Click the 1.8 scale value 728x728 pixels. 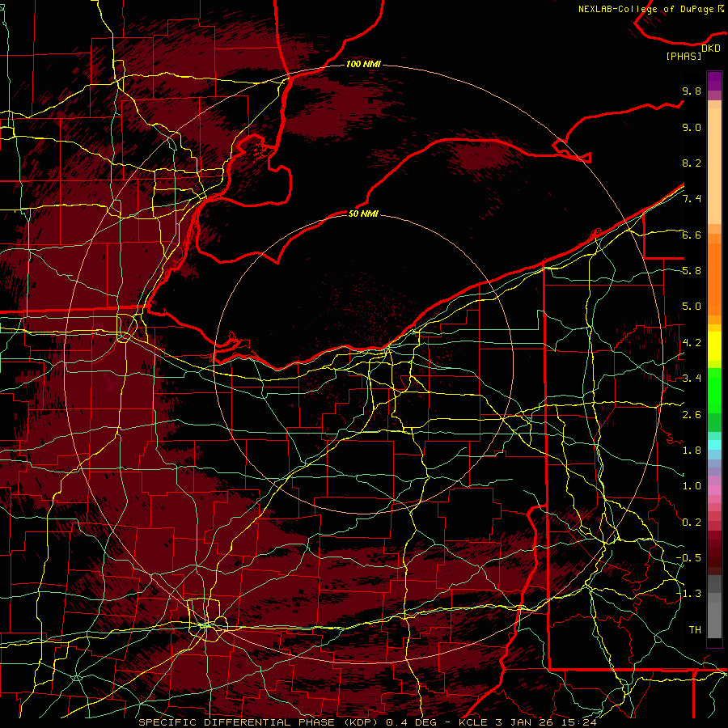click(692, 451)
